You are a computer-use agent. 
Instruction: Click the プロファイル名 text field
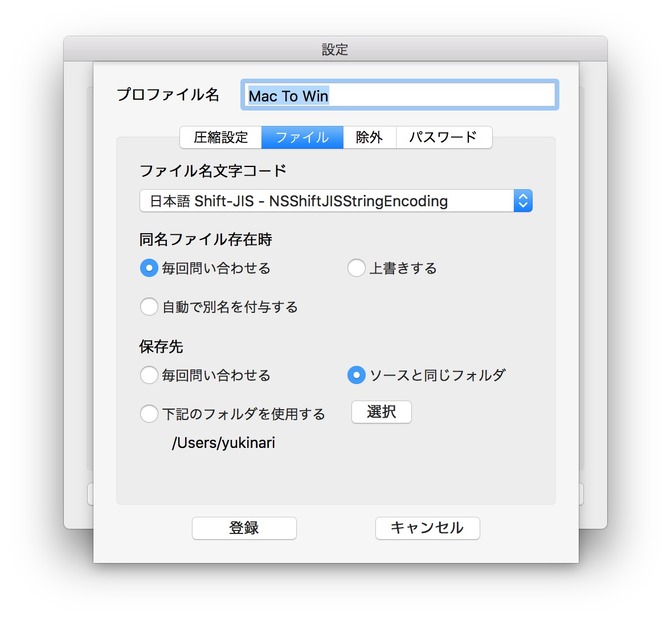point(399,95)
